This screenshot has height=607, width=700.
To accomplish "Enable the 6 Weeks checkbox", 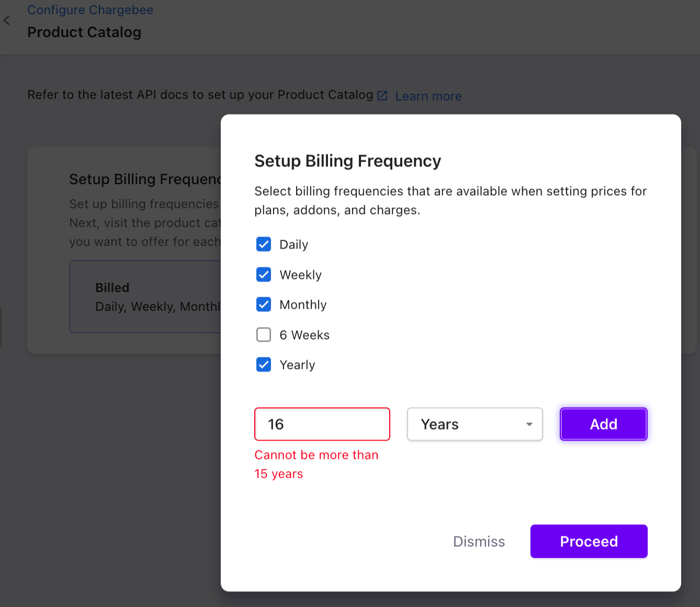I will pyautogui.click(x=264, y=335).
